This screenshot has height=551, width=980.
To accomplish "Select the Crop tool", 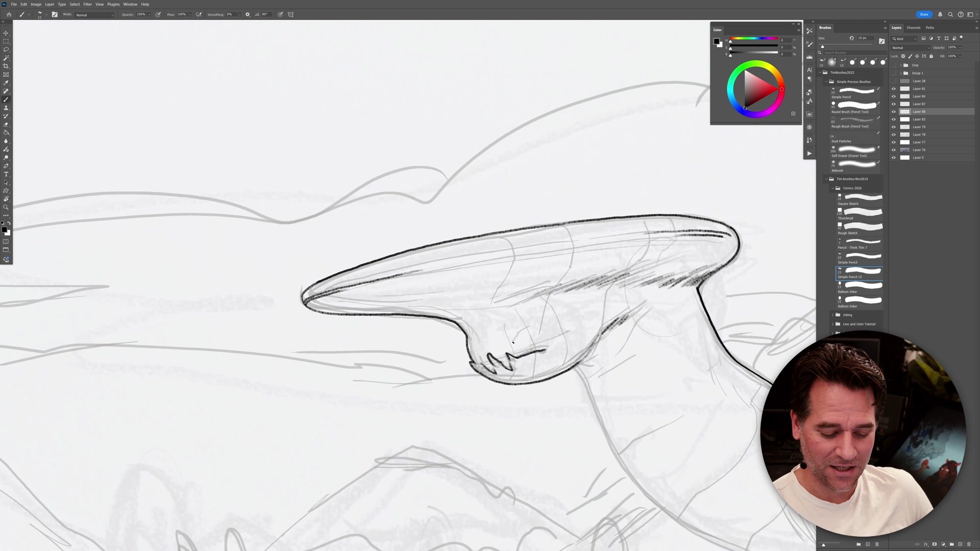I will tap(6, 66).
